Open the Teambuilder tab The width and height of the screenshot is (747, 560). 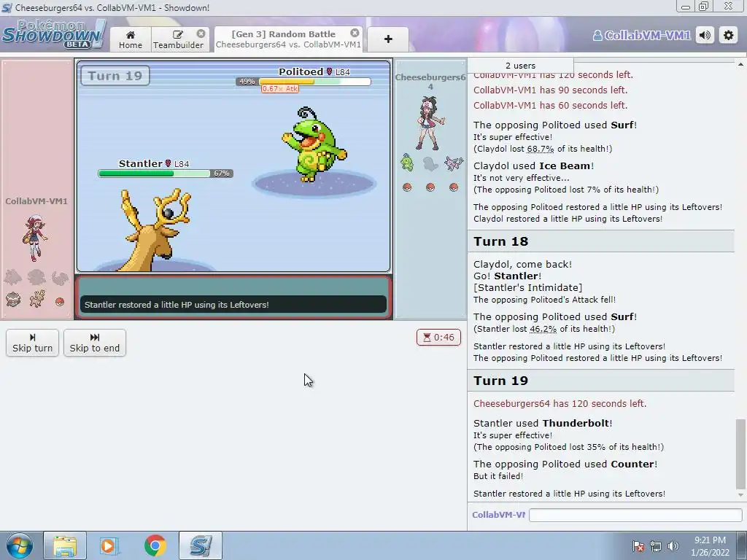click(178, 39)
